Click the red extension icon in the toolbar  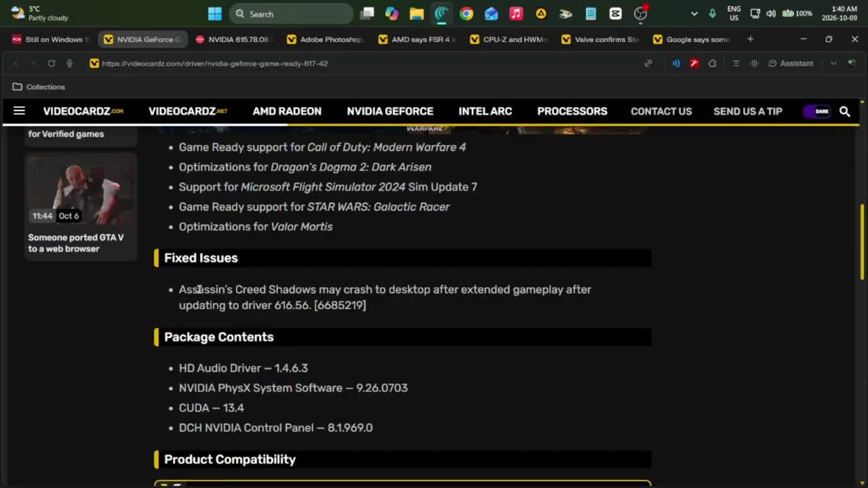[694, 63]
